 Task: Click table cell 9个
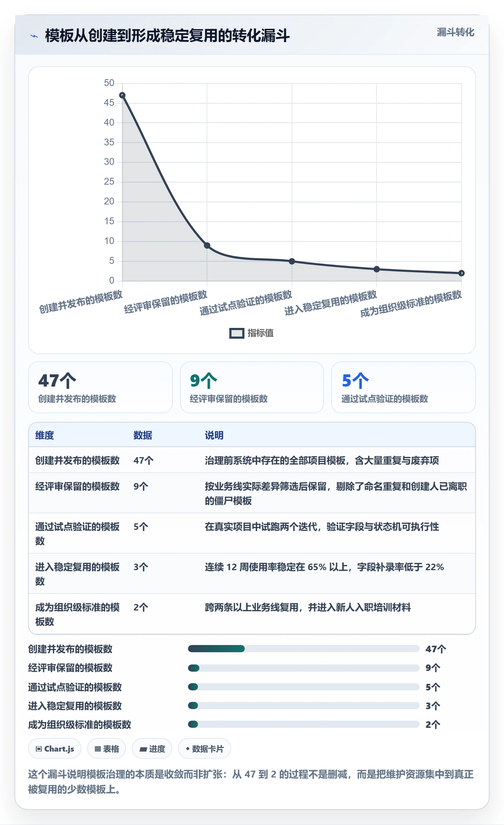[141, 486]
